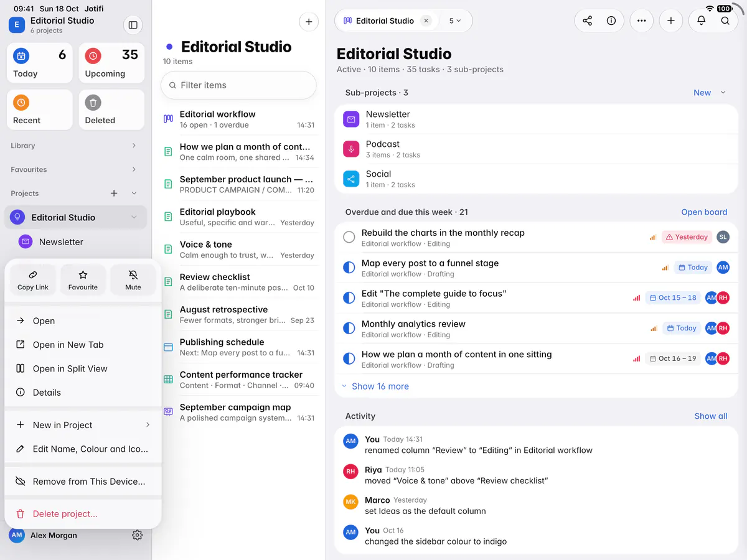Add a new project with plus icon
This screenshot has height=560, width=747.
pyautogui.click(x=114, y=194)
